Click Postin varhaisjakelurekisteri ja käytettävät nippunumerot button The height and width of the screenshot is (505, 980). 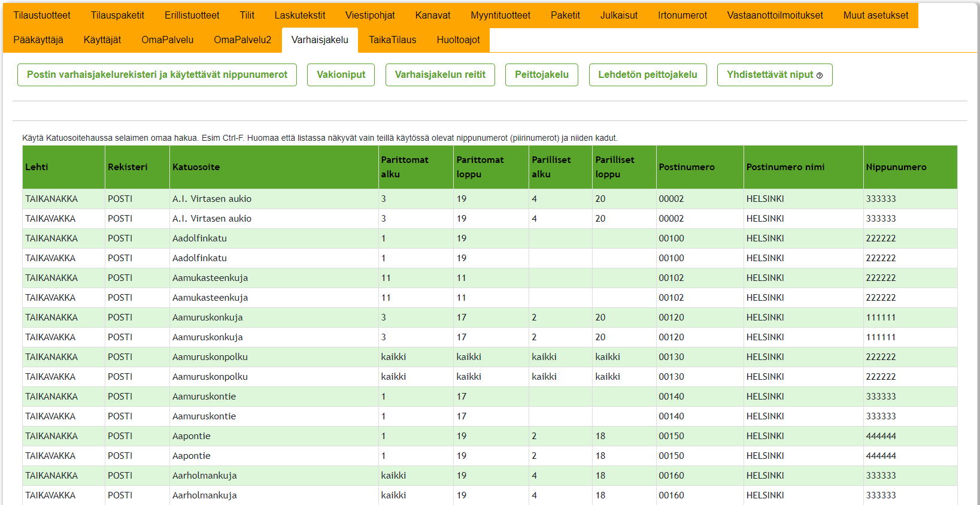click(x=157, y=75)
